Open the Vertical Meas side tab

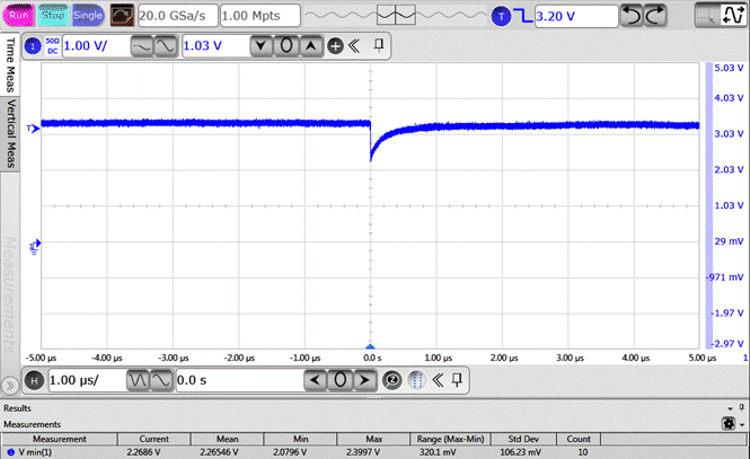pos(10,134)
